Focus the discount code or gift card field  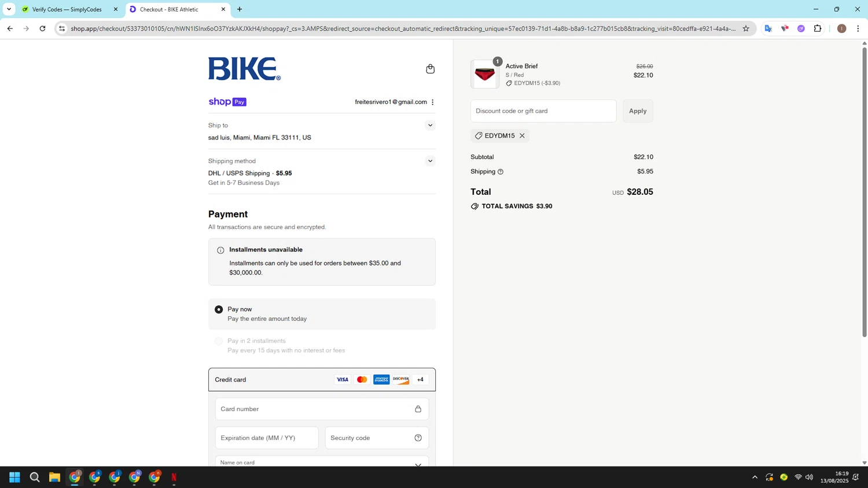coord(543,111)
